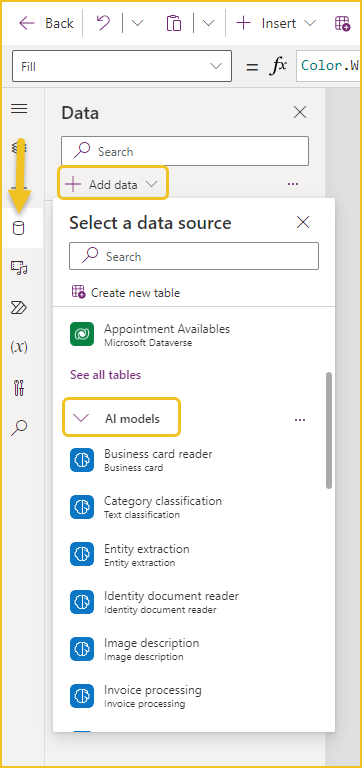Image resolution: width=362 pixels, height=768 pixels.
Task: Expand the Add data dropdown
Action: click(113, 184)
